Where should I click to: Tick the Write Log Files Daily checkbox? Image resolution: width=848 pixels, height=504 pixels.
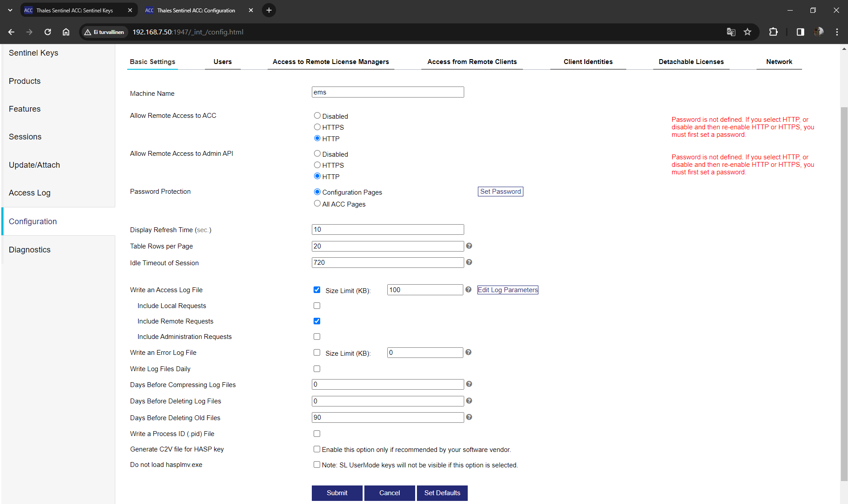pyautogui.click(x=317, y=369)
